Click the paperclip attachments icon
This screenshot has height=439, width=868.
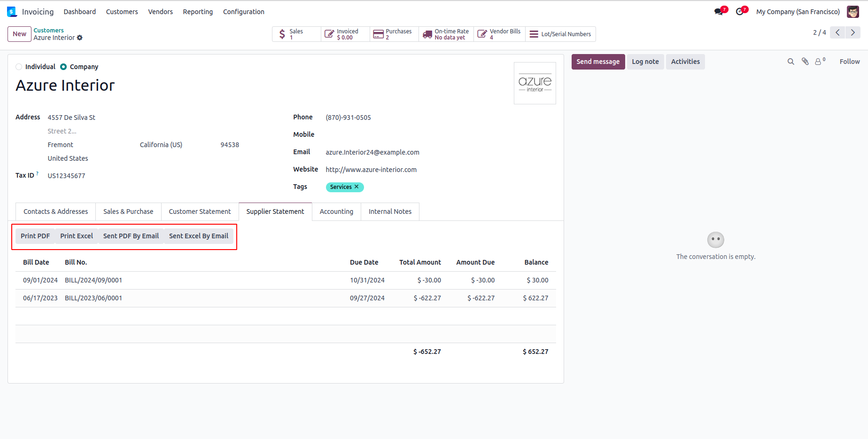click(805, 62)
